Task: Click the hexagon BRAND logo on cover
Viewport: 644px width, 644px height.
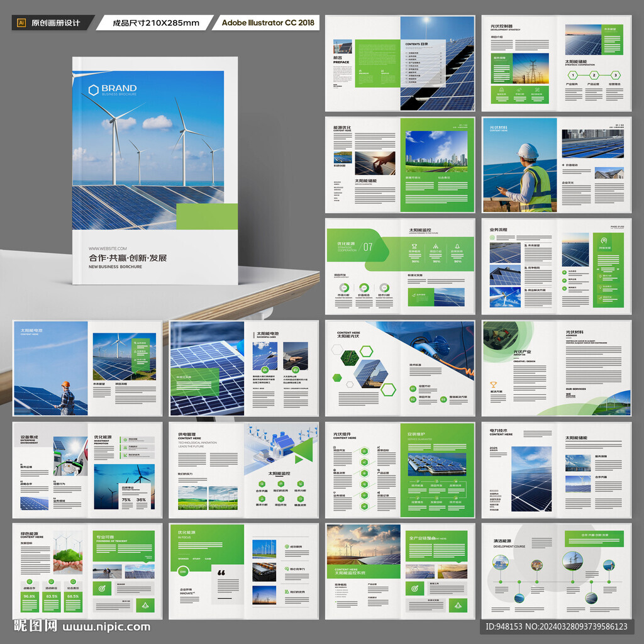Action: (94, 90)
